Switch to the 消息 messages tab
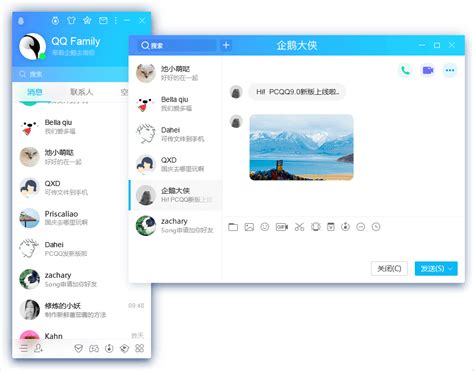The image size is (474, 371). (x=35, y=92)
